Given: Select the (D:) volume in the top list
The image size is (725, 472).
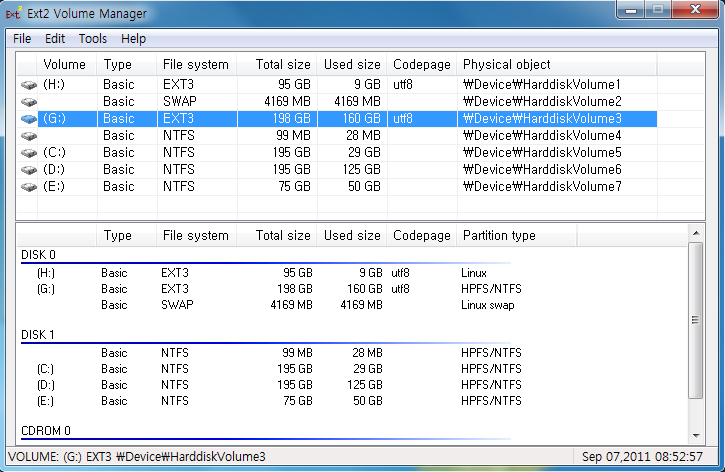Looking at the screenshot, I should click(x=54, y=170).
